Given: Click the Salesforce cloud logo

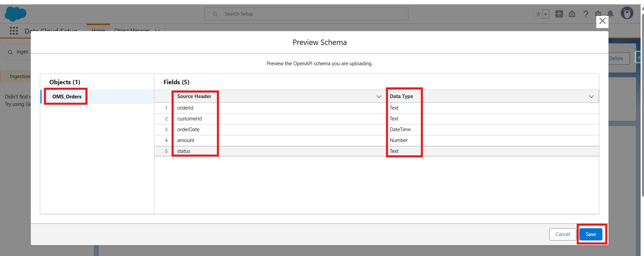Looking at the screenshot, I should coord(16,14).
